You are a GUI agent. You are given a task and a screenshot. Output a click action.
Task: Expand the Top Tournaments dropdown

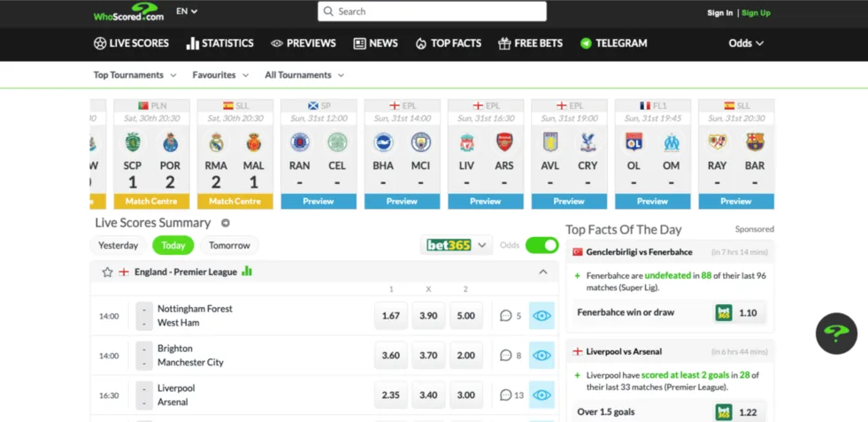pyautogui.click(x=134, y=75)
